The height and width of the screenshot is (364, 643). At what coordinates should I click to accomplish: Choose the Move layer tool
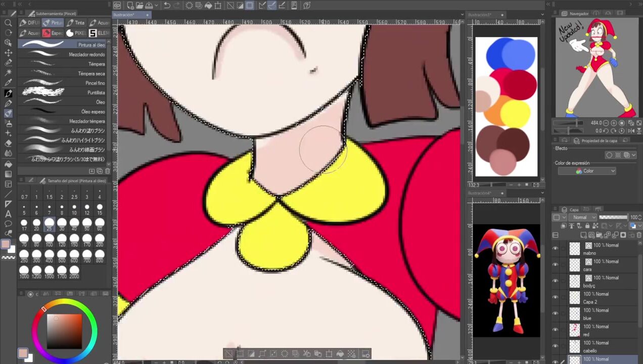[8, 53]
